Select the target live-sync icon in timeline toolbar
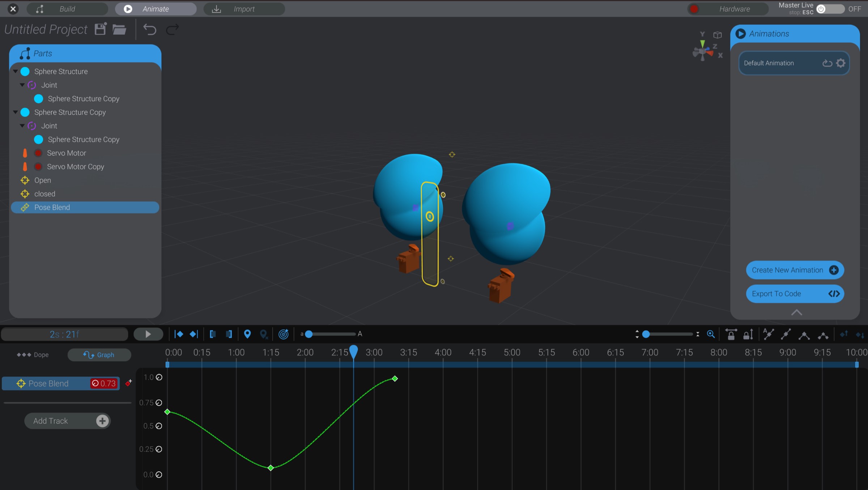Viewport: 868px width, 490px height. click(284, 334)
